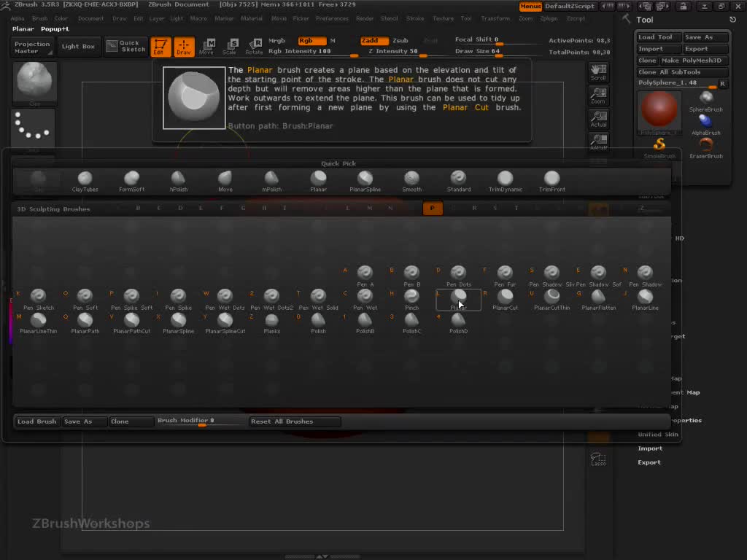Choose the Smooth brush in Quick Pick

[x=411, y=182]
